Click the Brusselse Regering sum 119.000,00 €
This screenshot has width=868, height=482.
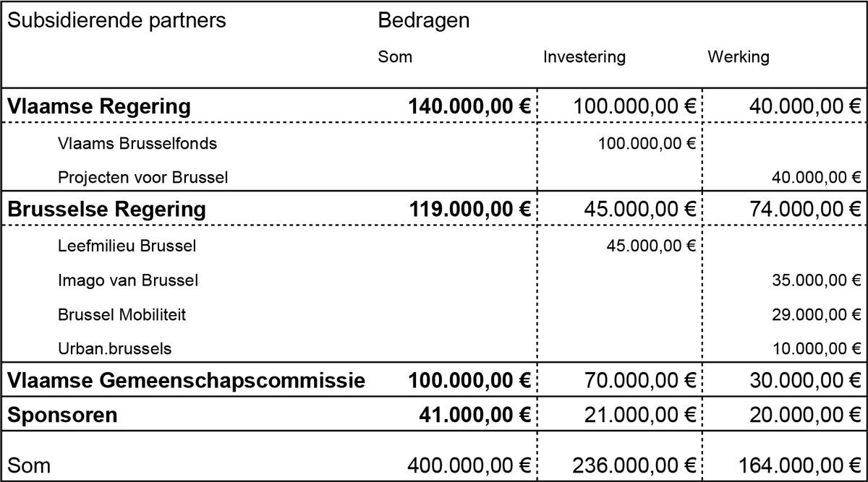coord(469,209)
